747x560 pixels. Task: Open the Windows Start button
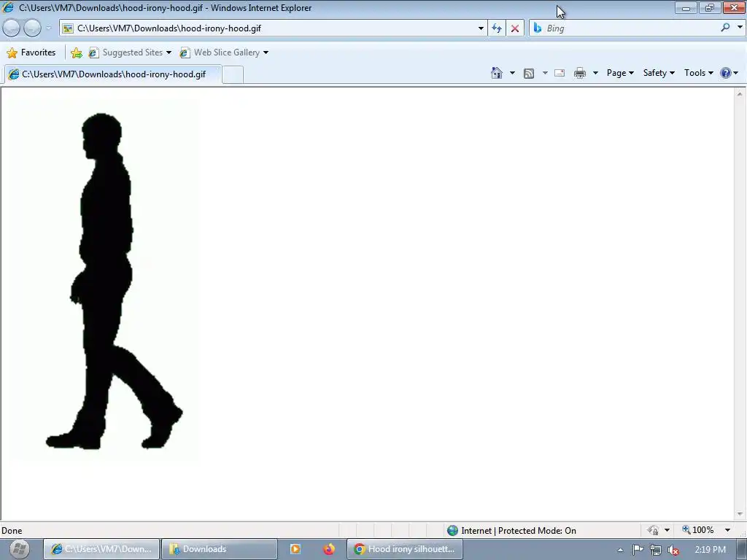tap(19, 549)
